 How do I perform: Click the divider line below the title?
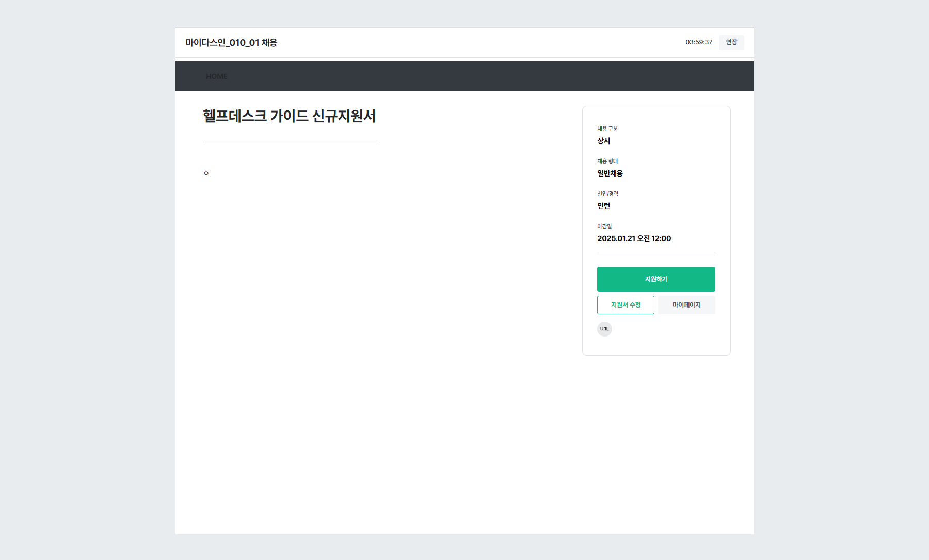(x=289, y=142)
